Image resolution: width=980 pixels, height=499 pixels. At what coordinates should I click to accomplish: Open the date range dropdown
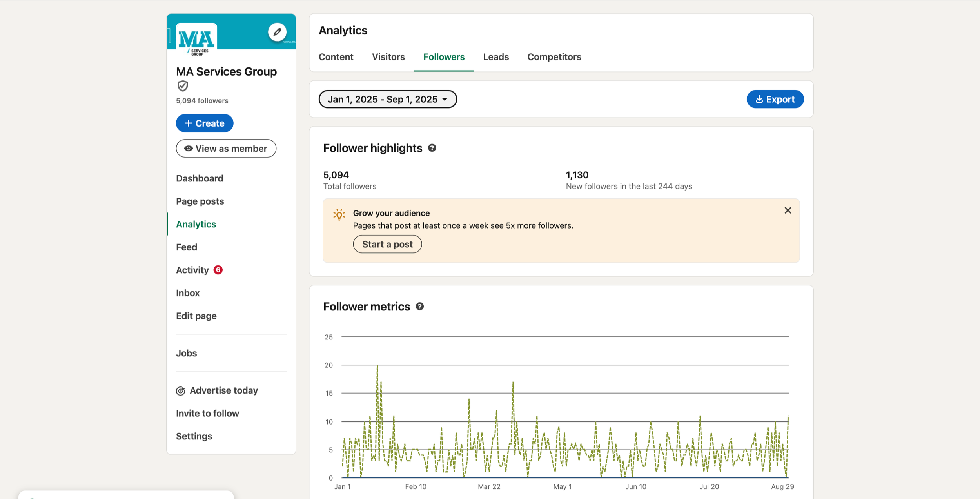point(388,99)
